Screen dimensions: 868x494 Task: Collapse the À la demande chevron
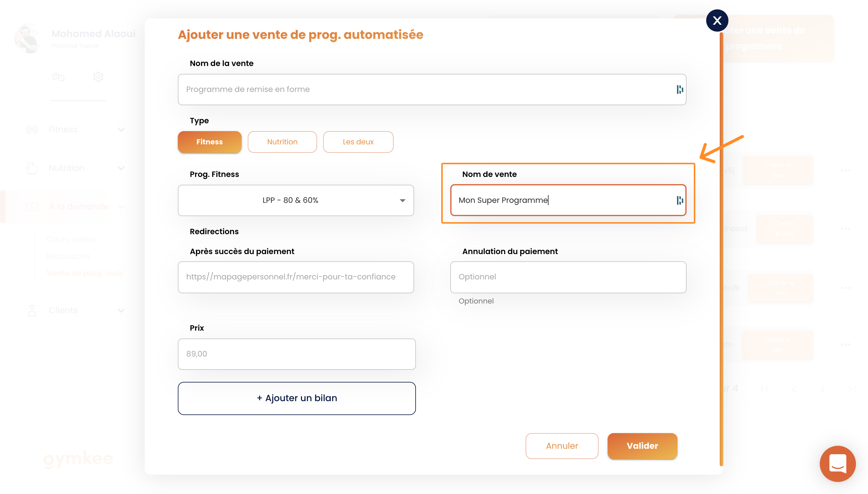coord(121,207)
